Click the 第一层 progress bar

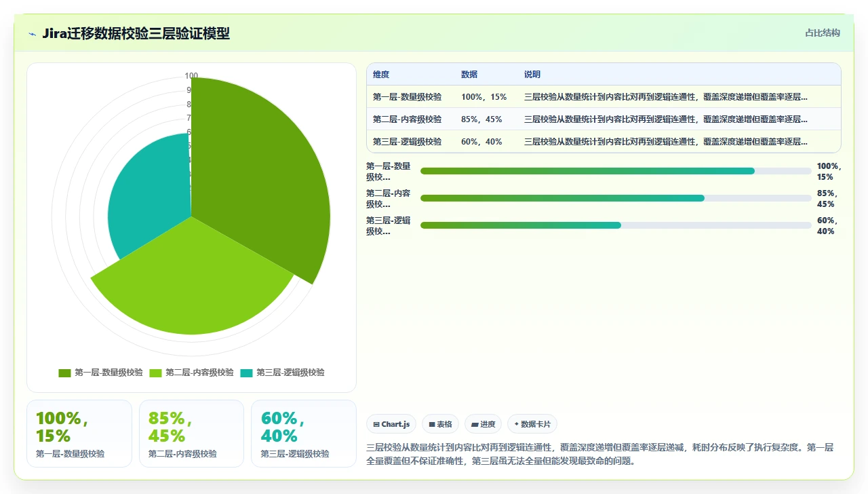616,171
